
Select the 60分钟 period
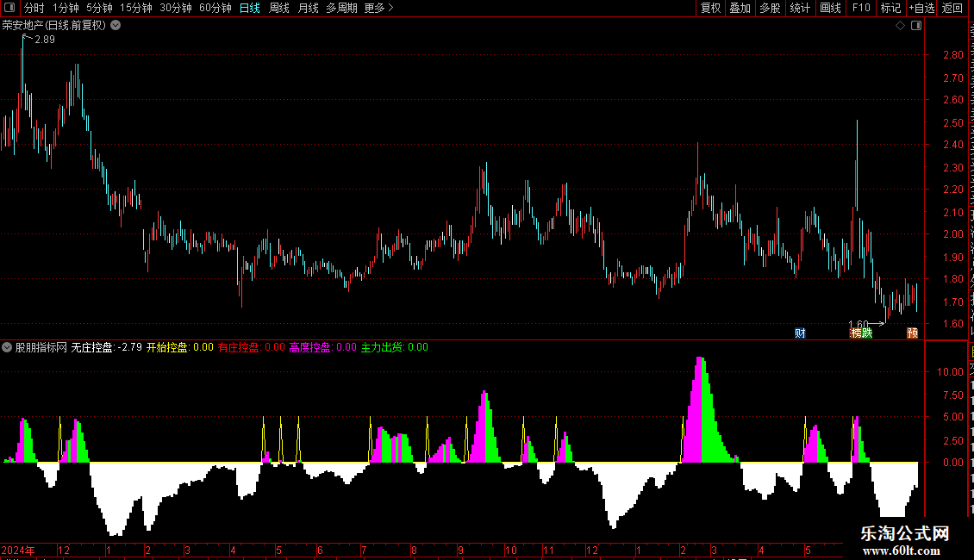coord(215,8)
